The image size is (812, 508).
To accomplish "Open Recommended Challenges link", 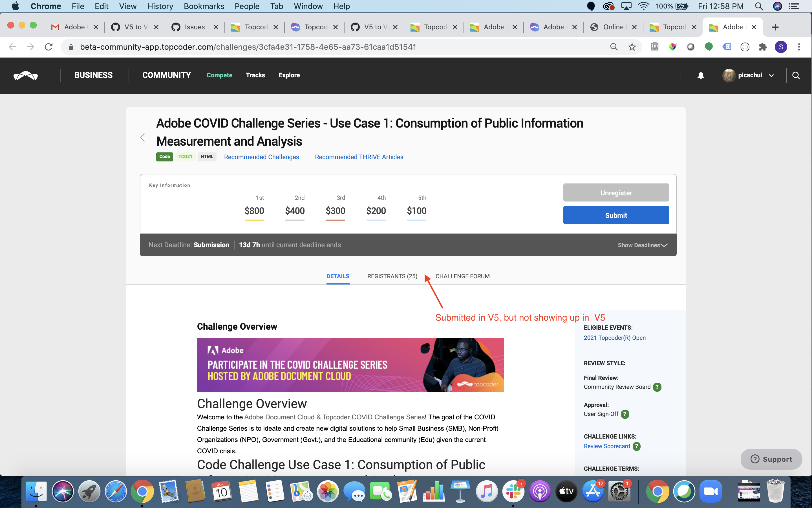I will [x=261, y=157].
